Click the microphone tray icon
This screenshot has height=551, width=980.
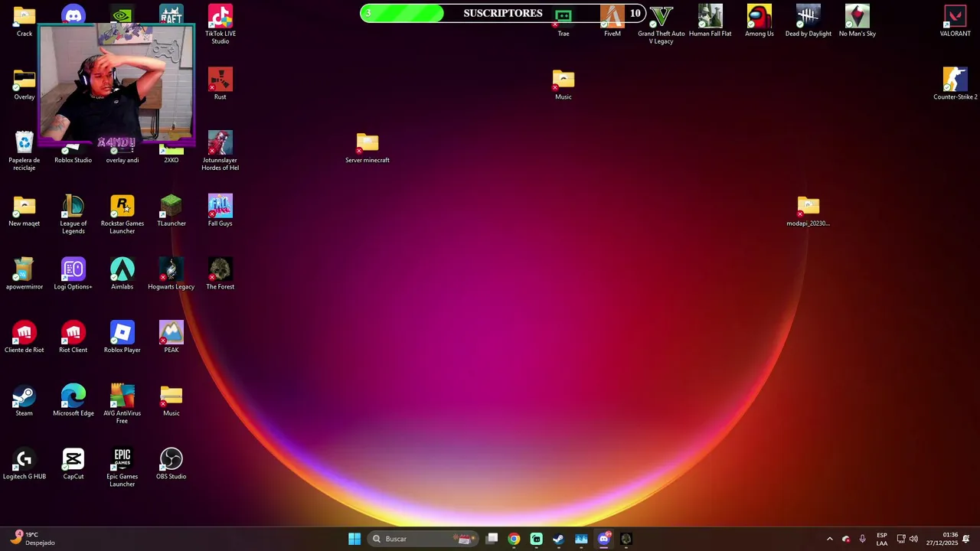point(862,539)
